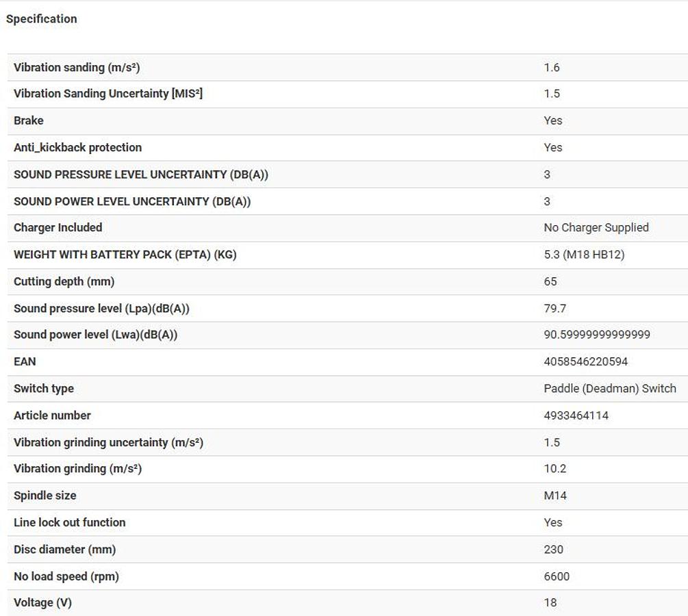This screenshot has width=688, height=616.
Task: Select the Line lock out function label
Action: (x=69, y=522)
